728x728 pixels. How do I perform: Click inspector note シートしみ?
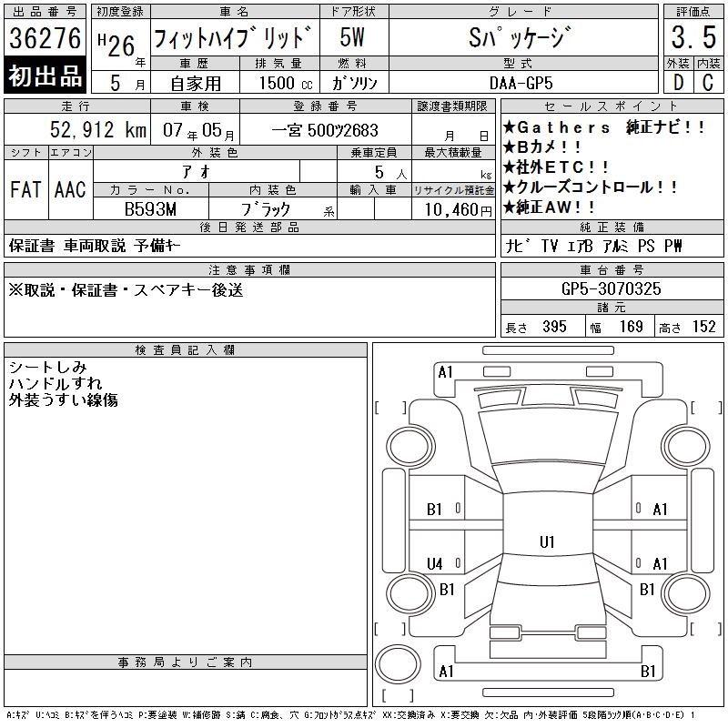48,368
